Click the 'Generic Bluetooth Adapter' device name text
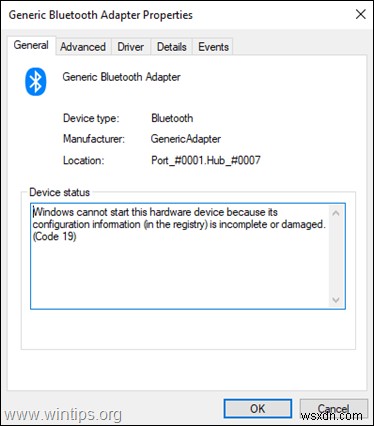 tap(121, 77)
